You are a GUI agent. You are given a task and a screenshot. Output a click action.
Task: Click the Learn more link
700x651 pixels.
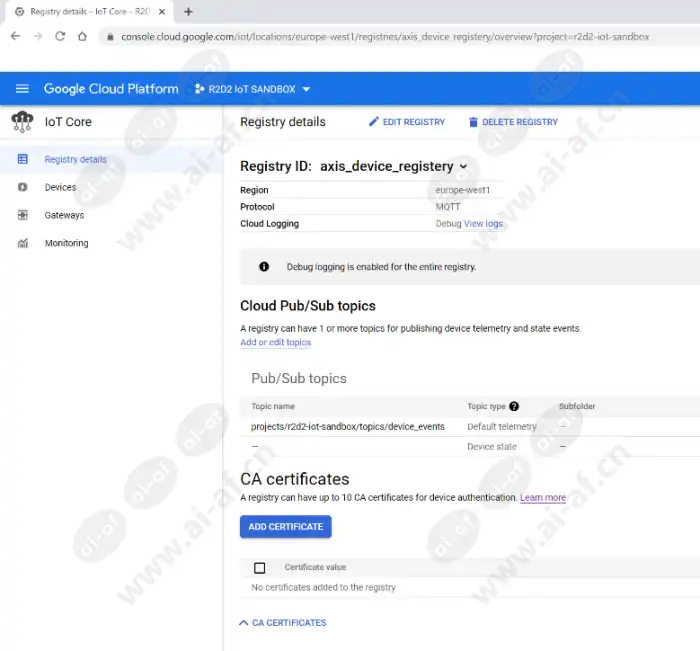coord(543,497)
